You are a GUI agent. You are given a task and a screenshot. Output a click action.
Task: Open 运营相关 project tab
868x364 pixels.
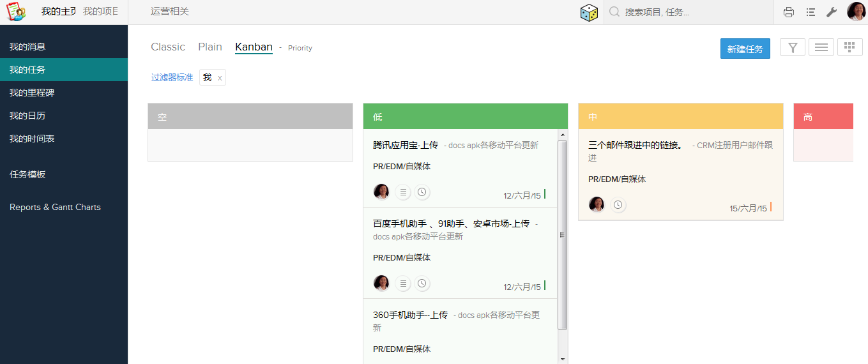[x=170, y=11]
